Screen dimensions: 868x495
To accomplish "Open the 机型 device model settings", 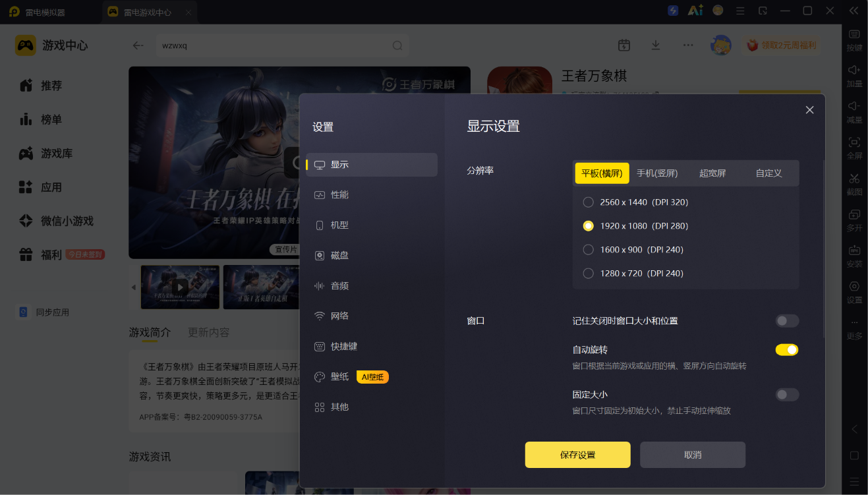I will [x=372, y=225].
